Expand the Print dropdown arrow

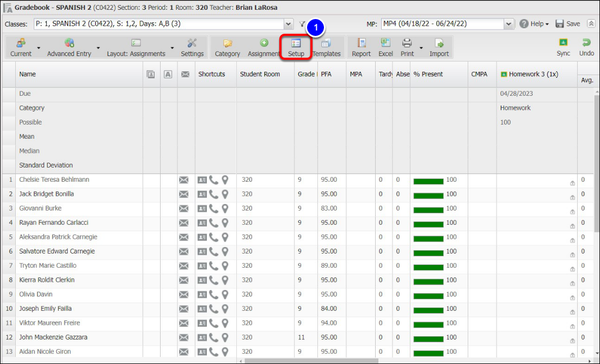point(421,48)
